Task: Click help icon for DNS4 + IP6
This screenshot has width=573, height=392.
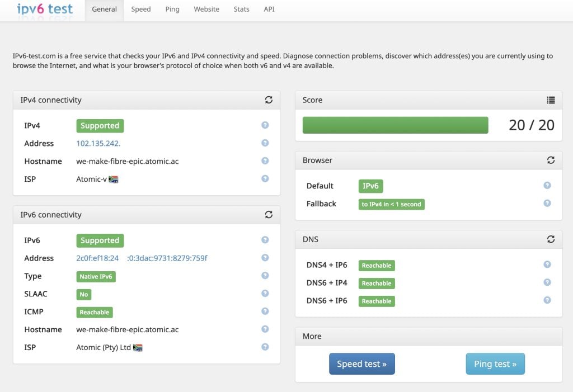Action: coord(547,264)
